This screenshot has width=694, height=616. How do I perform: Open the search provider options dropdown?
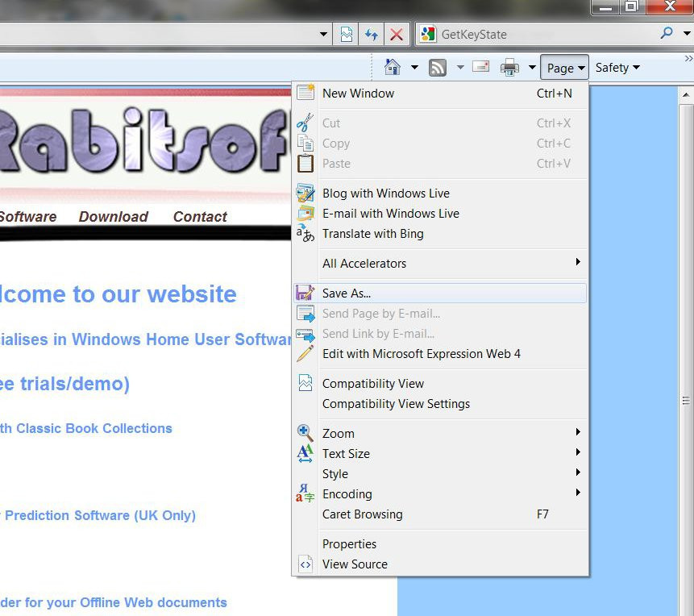687,33
